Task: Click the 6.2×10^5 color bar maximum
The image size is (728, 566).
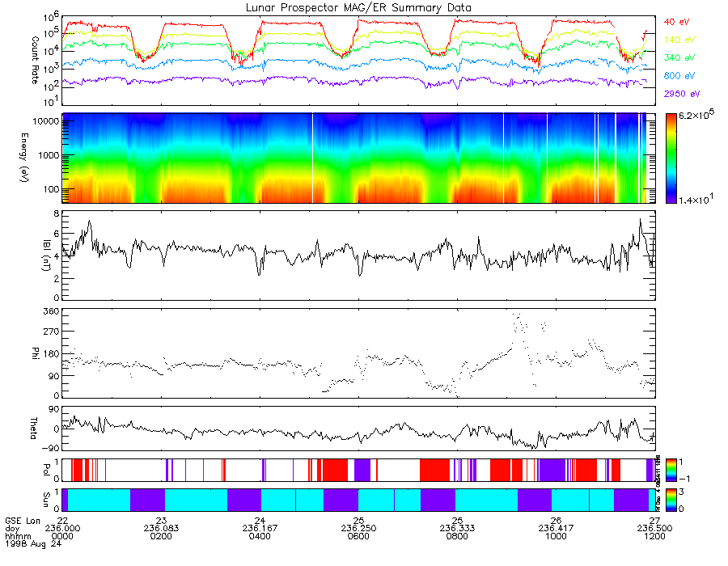Action: coord(696,115)
